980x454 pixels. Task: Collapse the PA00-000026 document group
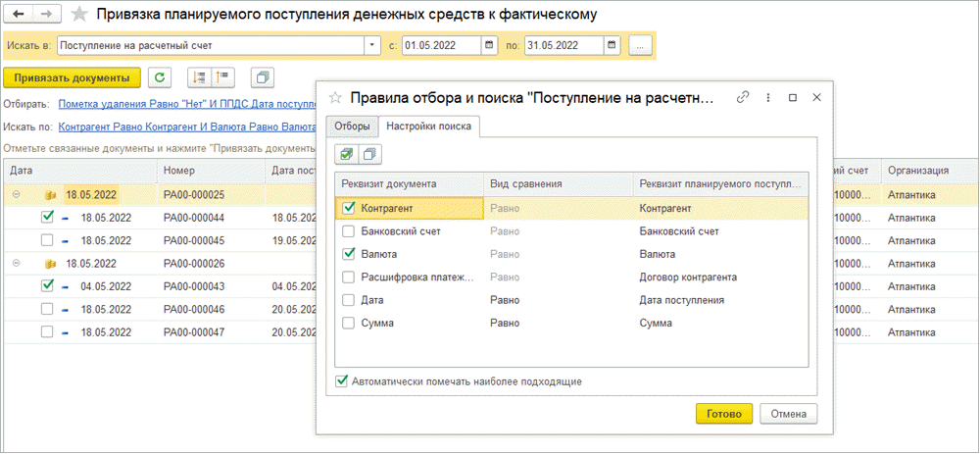click(x=17, y=264)
